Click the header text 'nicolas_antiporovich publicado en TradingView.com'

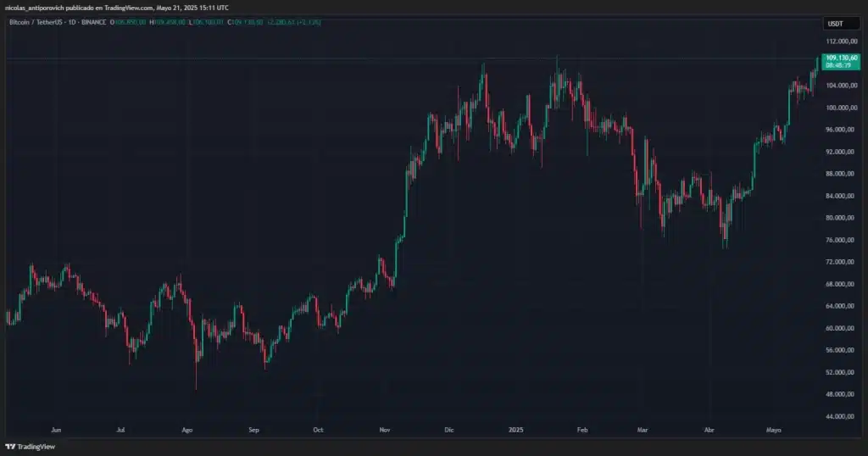(79, 8)
